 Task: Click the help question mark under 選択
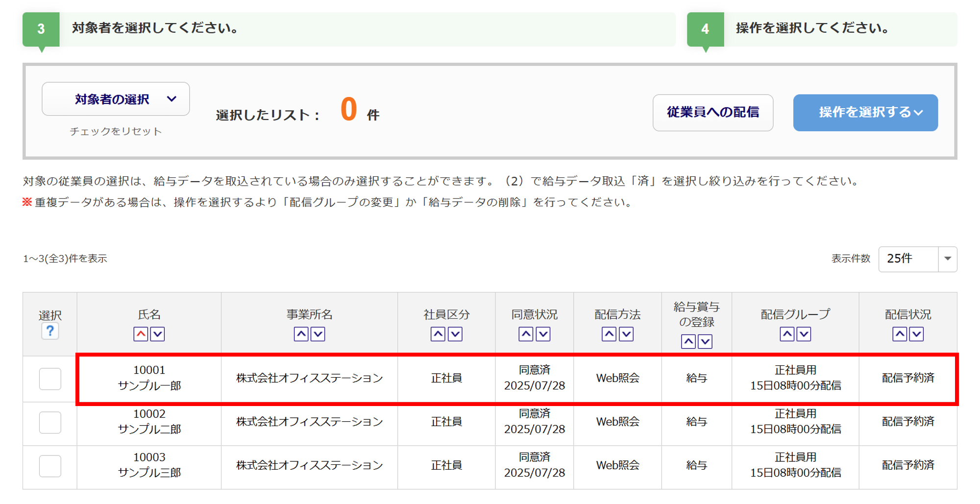(50, 332)
